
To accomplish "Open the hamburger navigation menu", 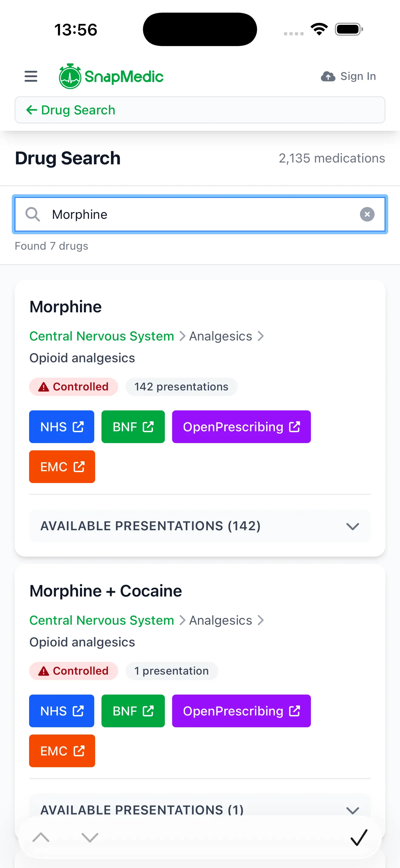I will pos(31,77).
